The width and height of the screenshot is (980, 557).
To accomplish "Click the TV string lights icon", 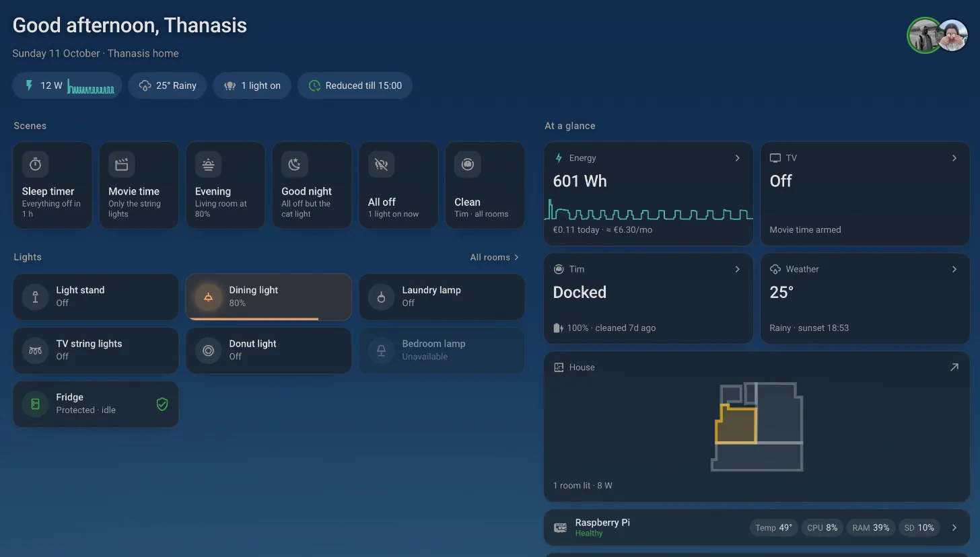I will (x=35, y=350).
